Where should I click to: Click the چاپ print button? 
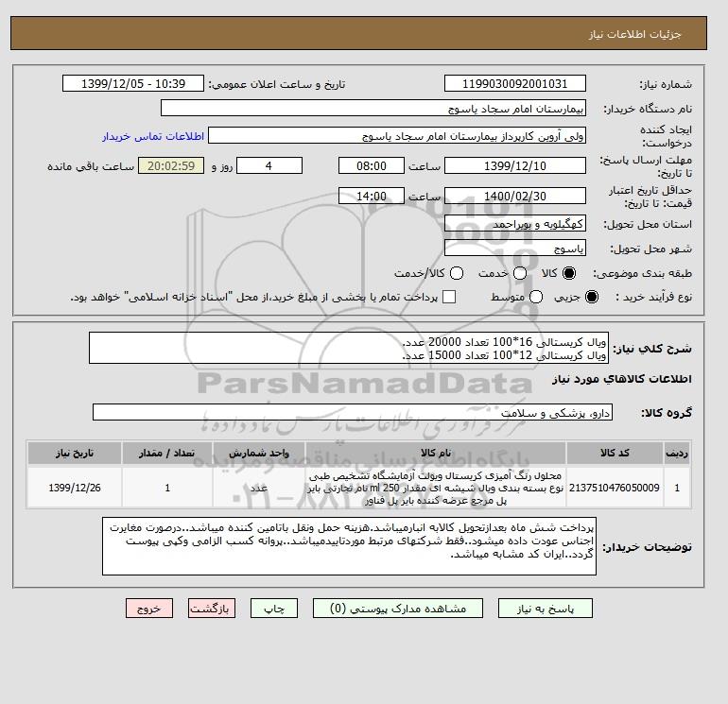[274, 609]
